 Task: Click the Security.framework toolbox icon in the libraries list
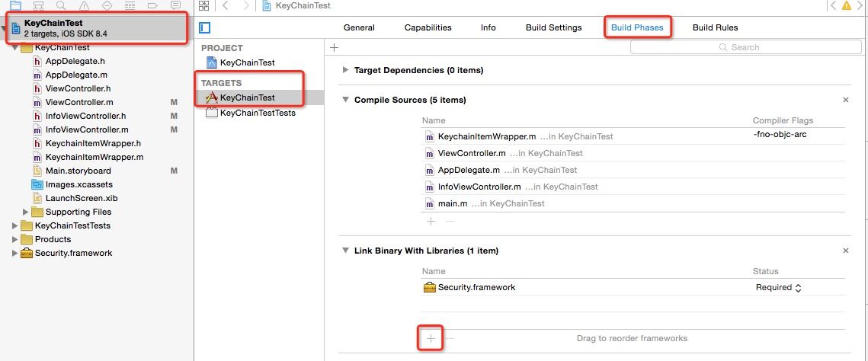tap(430, 287)
